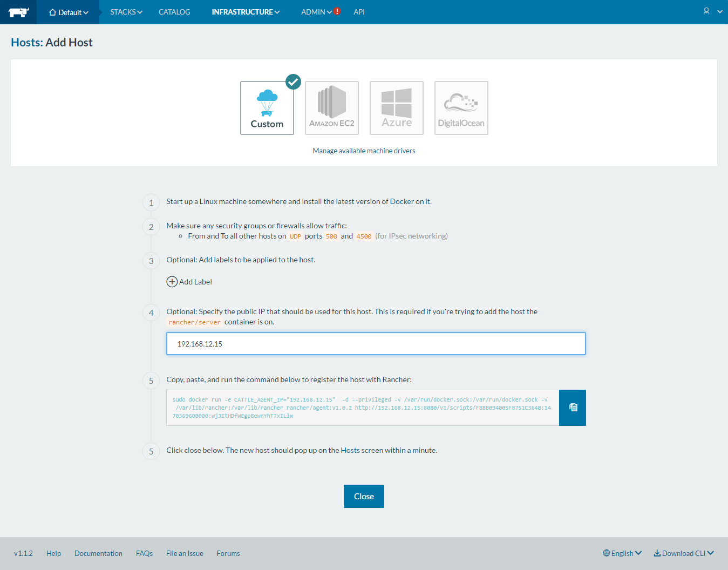Open the user account menu icon
The image size is (728, 570).
tap(706, 11)
